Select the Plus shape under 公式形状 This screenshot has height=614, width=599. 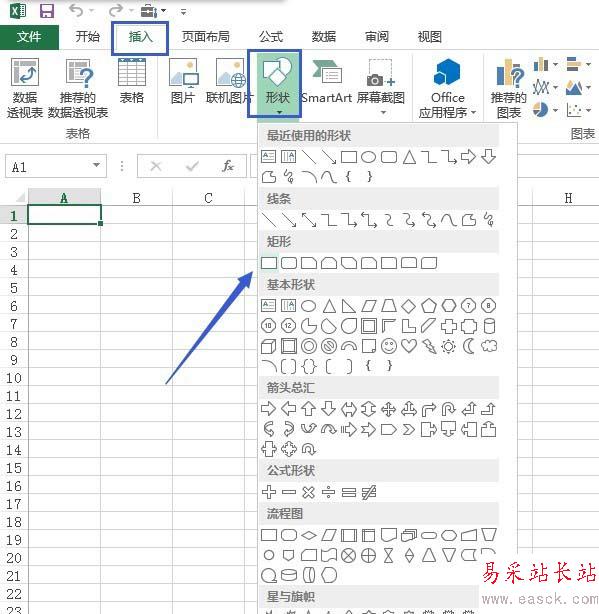(x=269, y=492)
